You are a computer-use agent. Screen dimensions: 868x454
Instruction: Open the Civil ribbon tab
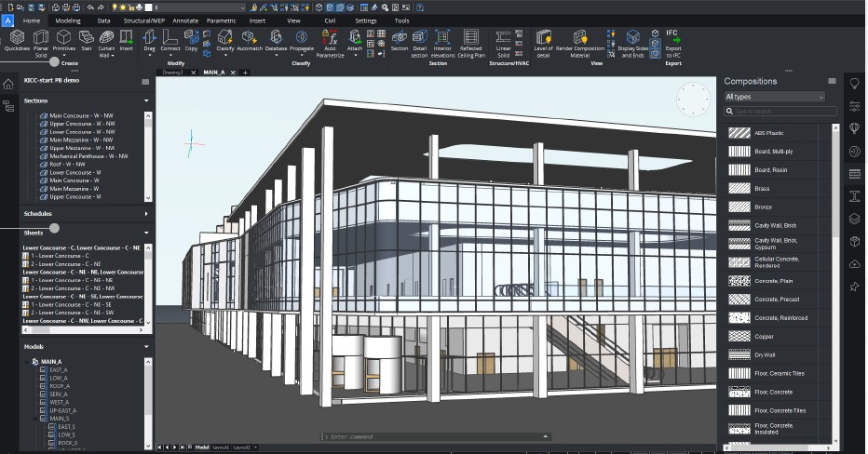tap(330, 20)
